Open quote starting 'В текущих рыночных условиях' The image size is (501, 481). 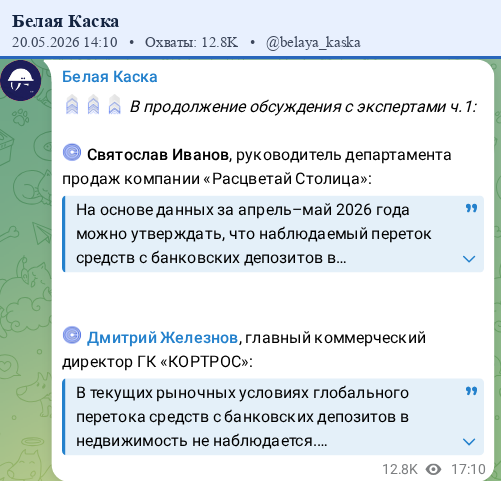(273, 417)
